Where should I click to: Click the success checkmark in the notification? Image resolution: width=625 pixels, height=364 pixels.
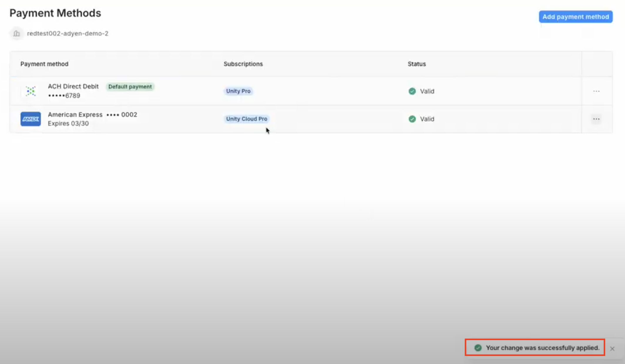[x=478, y=348]
